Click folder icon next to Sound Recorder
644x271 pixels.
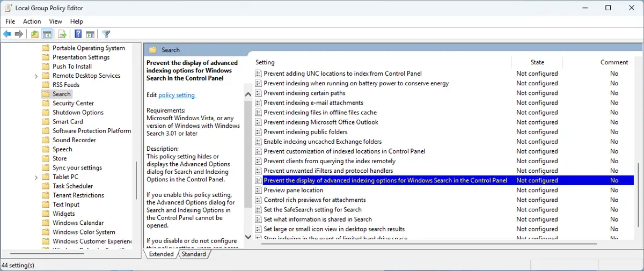point(46,140)
